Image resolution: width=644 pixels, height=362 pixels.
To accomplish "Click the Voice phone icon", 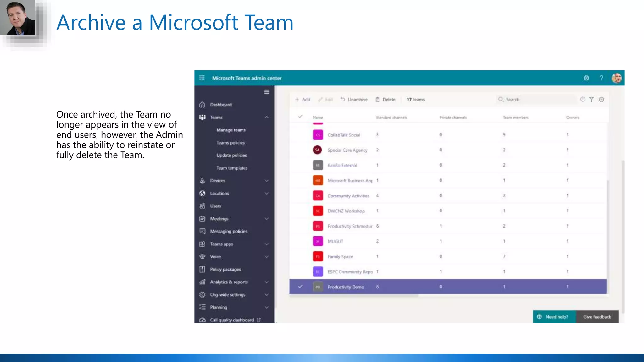I will pos(202,257).
